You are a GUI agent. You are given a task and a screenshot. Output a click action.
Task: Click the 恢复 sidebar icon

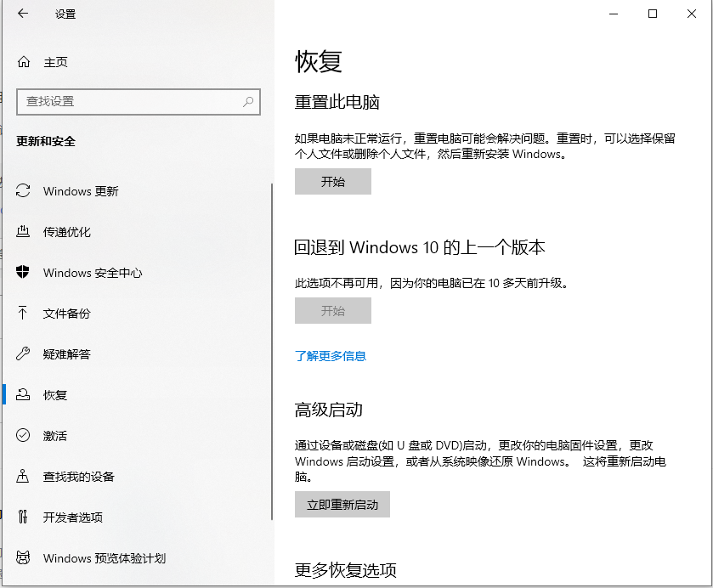click(23, 394)
